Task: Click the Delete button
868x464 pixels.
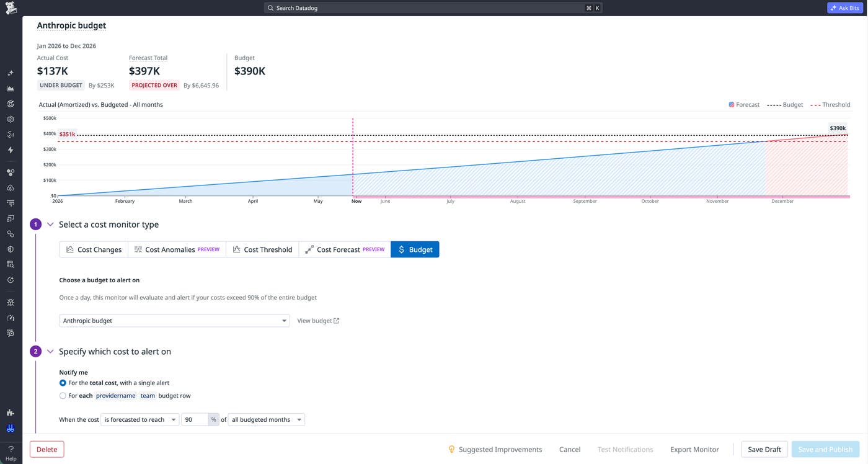Action: 46,449
